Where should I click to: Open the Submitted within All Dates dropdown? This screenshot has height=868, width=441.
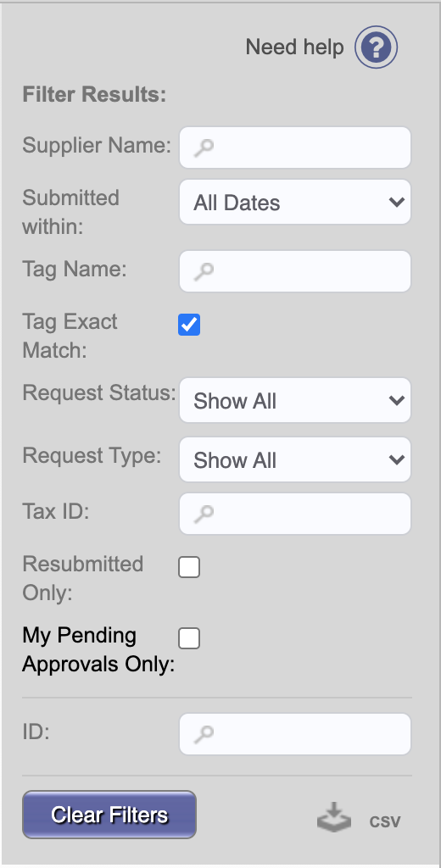click(295, 202)
